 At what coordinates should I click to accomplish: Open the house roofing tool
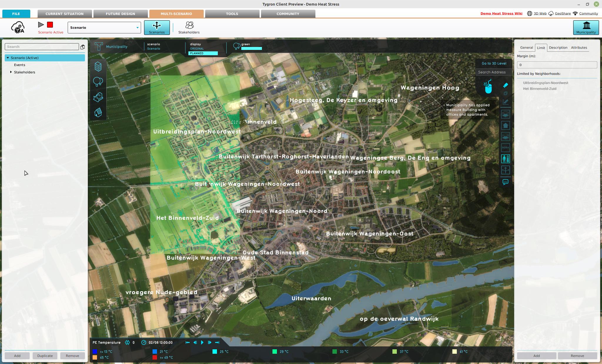(98, 112)
